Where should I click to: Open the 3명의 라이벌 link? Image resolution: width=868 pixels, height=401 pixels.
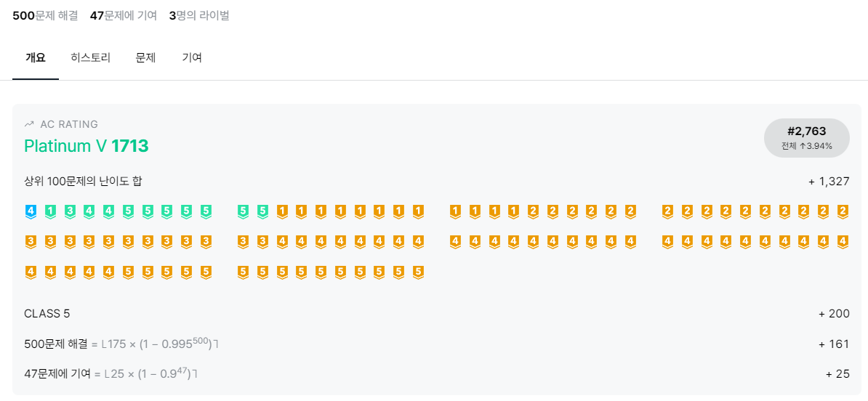[x=199, y=15]
